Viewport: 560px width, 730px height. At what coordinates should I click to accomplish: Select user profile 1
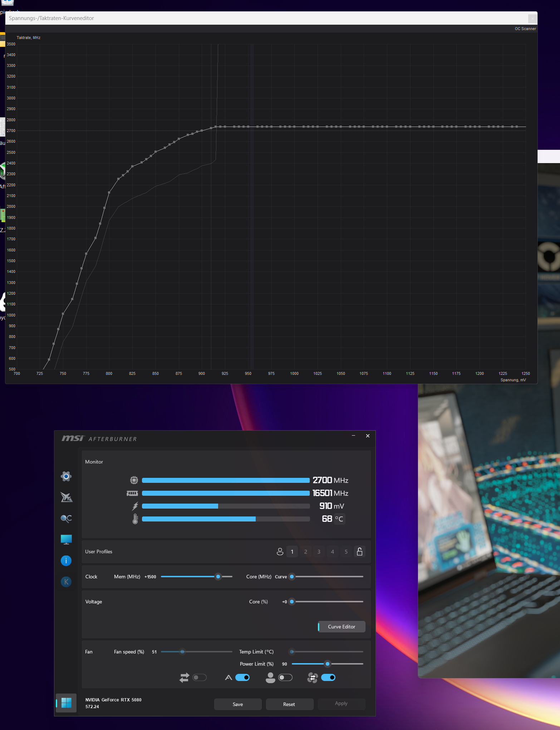(x=292, y=552)
